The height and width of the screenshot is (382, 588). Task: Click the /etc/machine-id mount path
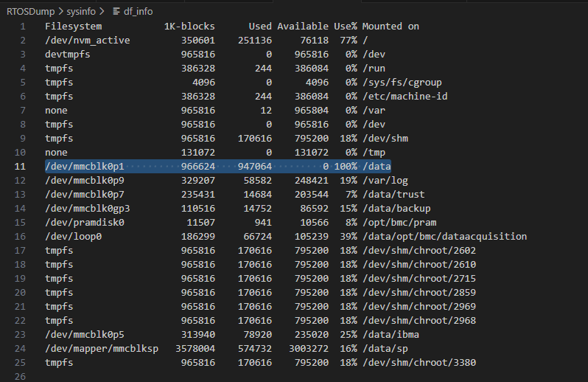pyautogui.click(x=405, y=97)
